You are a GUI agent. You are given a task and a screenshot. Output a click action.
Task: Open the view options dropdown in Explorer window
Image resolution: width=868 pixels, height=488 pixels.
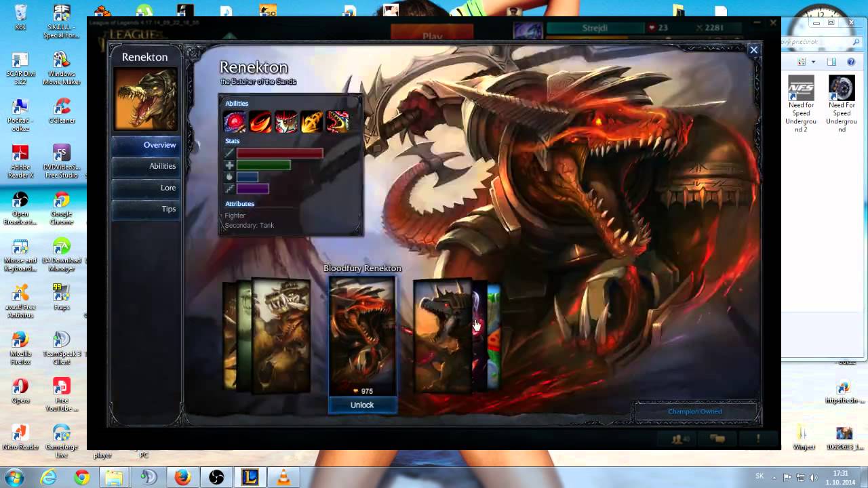click(813, 62)
